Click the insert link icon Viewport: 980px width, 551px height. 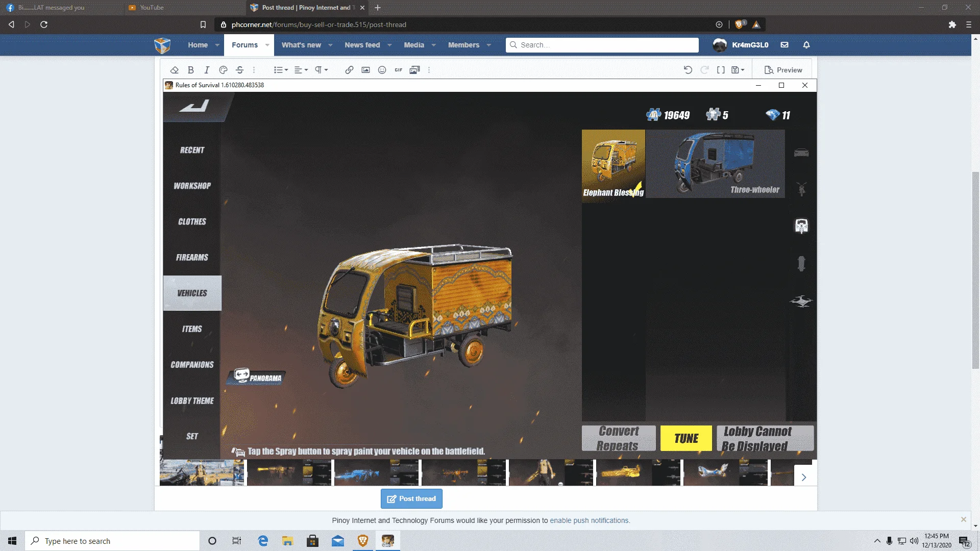coord(349,70)
